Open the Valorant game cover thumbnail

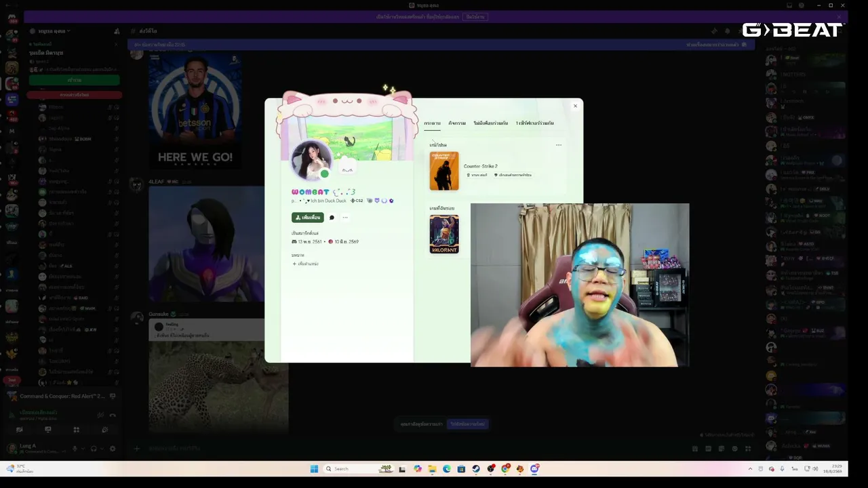click(444, 235)
